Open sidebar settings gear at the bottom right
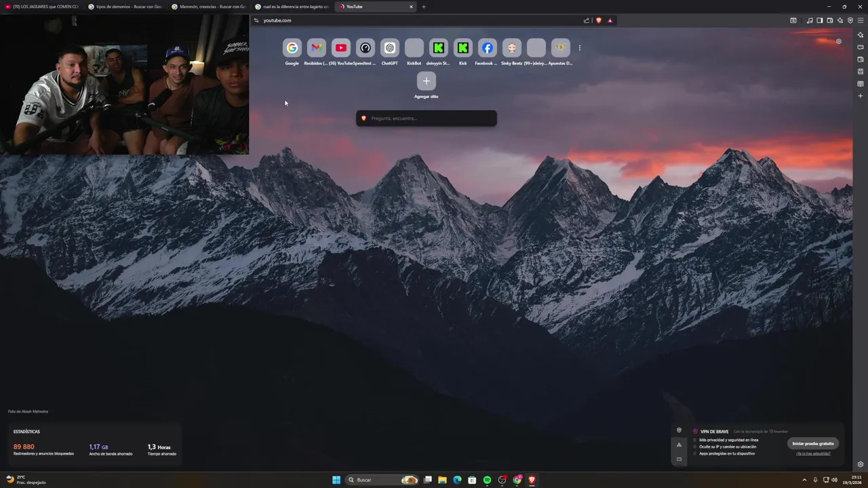The image size is (868, 488). [861, 464]
